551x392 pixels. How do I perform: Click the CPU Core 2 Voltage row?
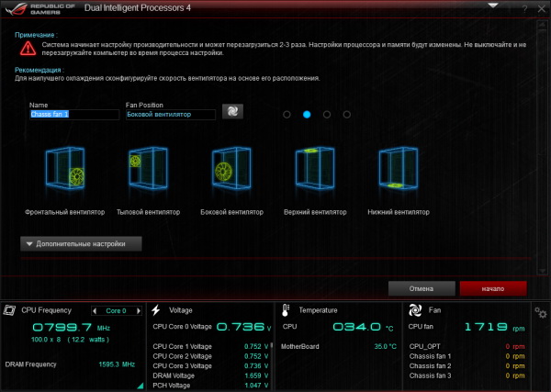[x=210, y=356]
